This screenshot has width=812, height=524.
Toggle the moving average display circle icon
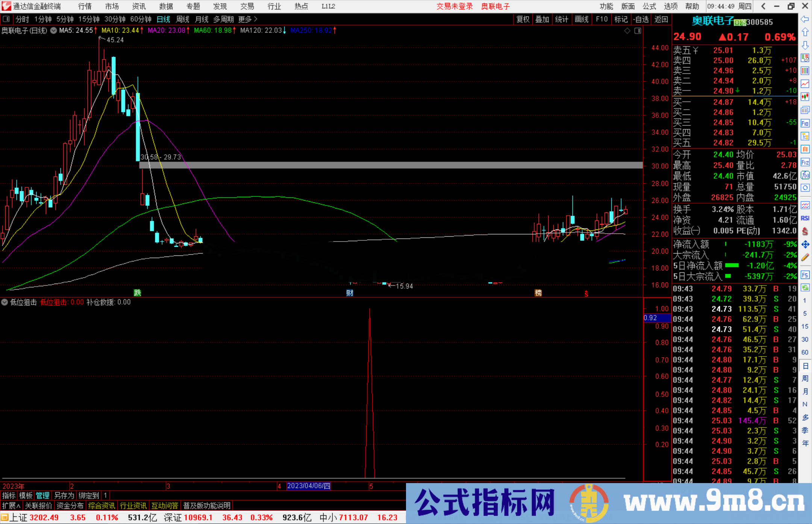click(x=53, y=30)
